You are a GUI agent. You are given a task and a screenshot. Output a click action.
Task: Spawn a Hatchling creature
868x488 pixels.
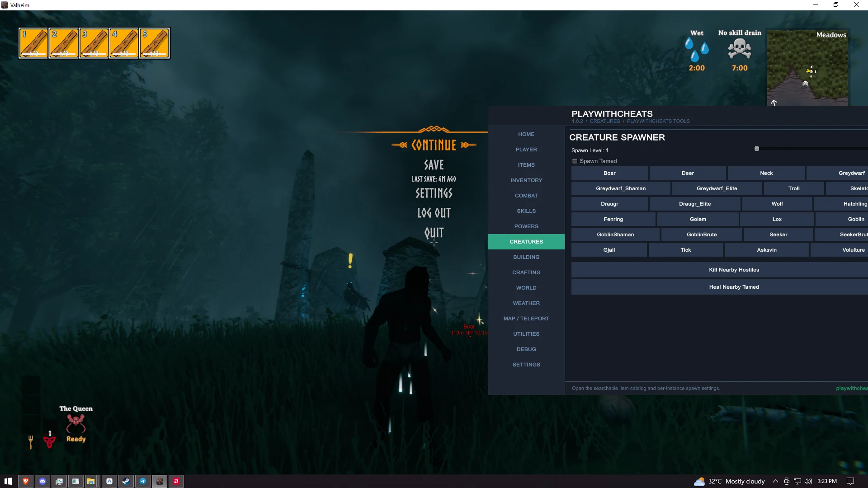click(x=841, y=204)
